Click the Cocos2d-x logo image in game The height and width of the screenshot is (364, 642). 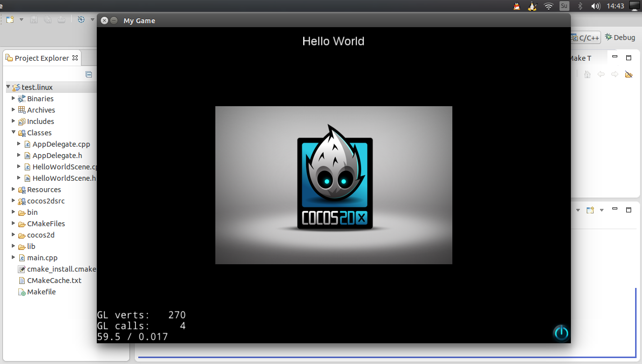(334, 185)
